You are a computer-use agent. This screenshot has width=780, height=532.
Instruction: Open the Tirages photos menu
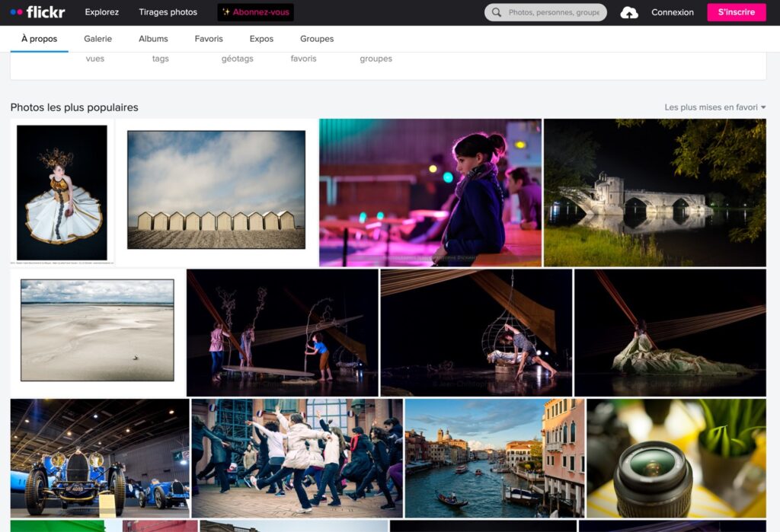[x=167, y=11]
